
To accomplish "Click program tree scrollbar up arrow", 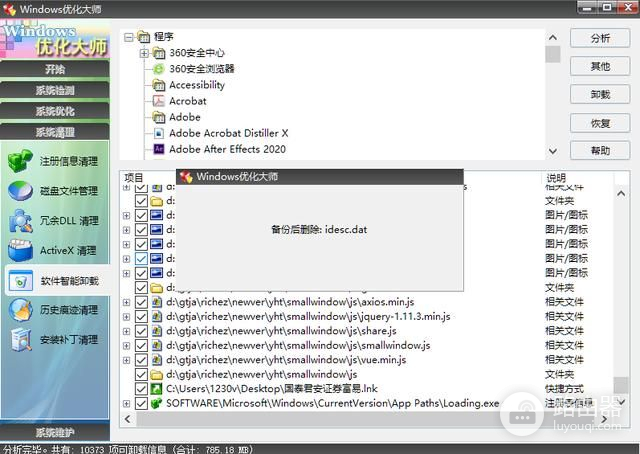I will tap(553, 38).
